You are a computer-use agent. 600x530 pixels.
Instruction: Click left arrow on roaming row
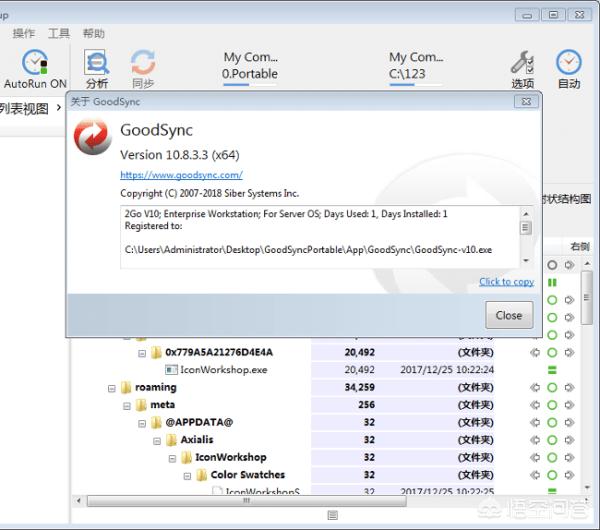coord(535,388)
